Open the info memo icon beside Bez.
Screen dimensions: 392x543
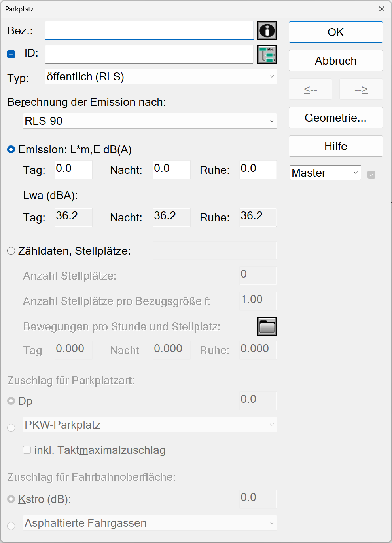[267, 30]
